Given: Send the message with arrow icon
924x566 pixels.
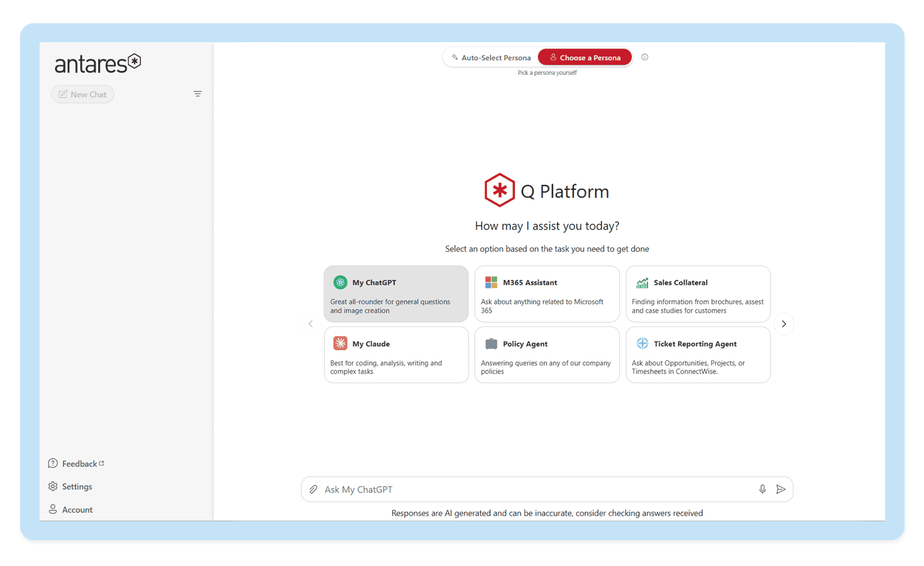Looking at the screenshot, I should (x=781, y=489).
